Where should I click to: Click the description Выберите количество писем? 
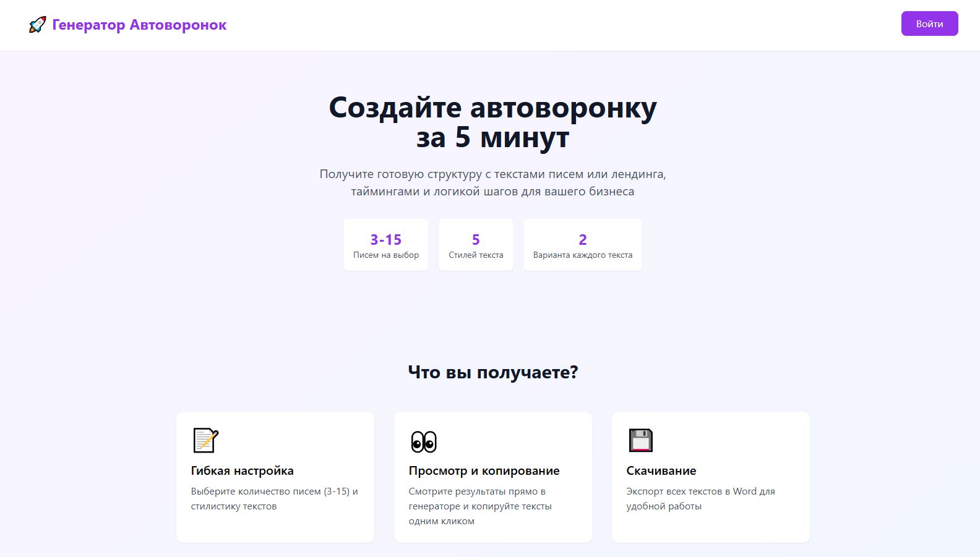(274, 498)
